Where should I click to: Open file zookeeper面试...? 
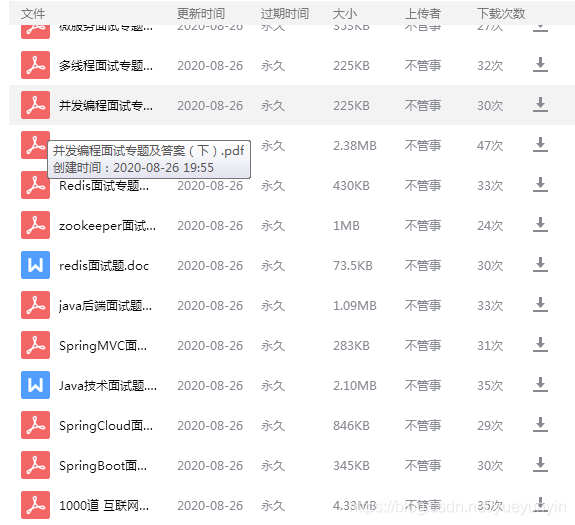coord(107,225)
